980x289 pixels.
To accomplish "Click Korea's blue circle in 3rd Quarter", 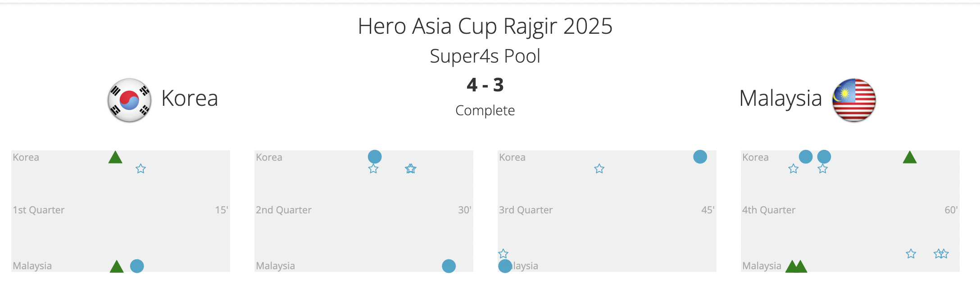I will coord(700,157).
